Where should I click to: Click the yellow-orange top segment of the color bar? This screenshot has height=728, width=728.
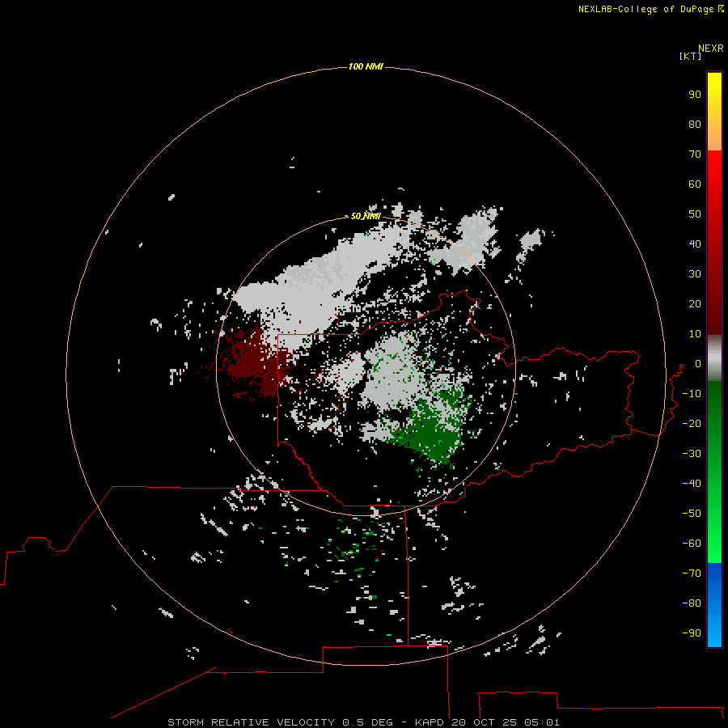pos(714,112)
